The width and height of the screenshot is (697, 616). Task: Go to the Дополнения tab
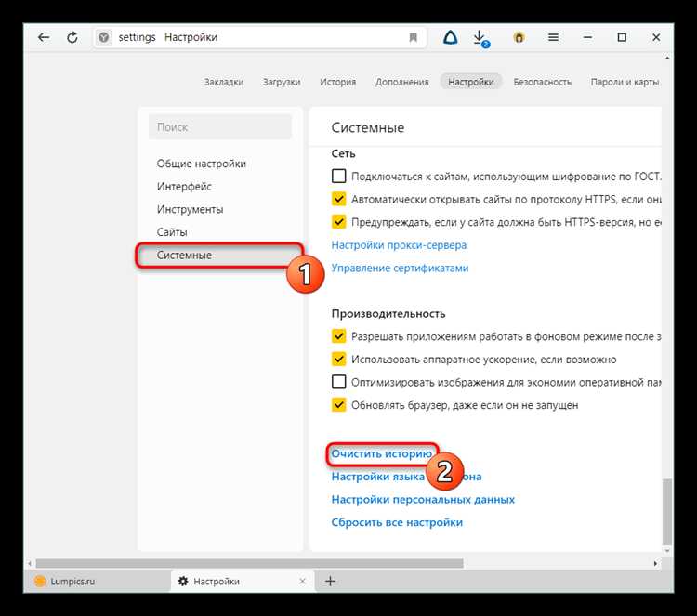click(401, 82)
